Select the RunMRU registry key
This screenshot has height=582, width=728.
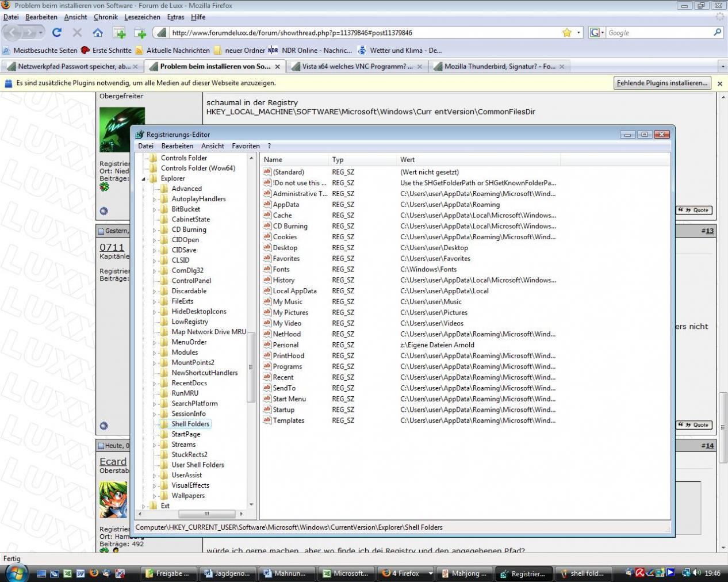[x=185, y=393]
